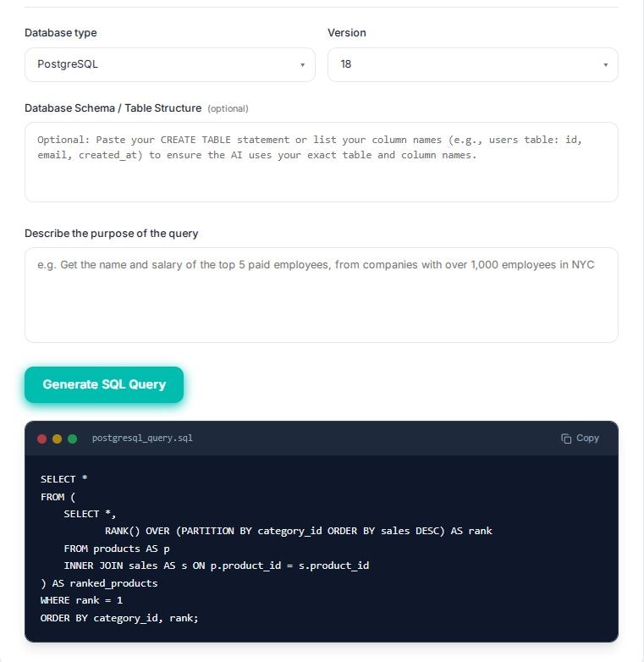The width and height of the screenshot is (644, 662).
Task: Click the Describe the purpose label
Action: click(112, 234)
